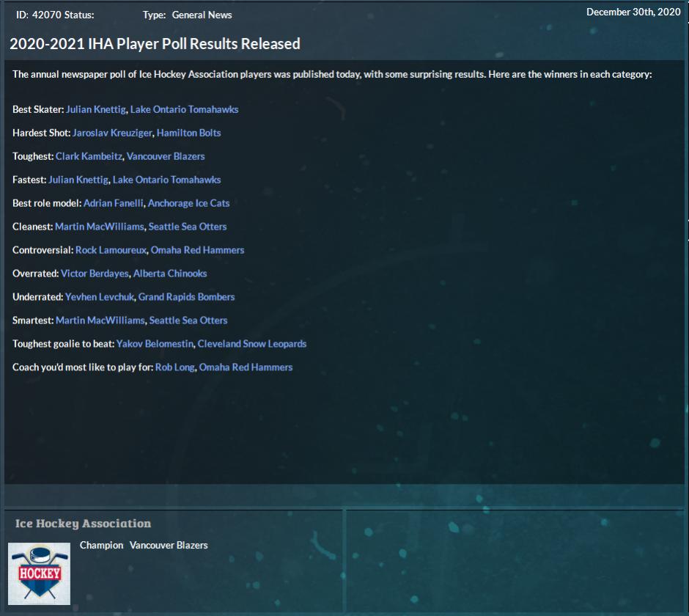Open Julian Knettig's profile under Best Skater

(x=95, y=109)
